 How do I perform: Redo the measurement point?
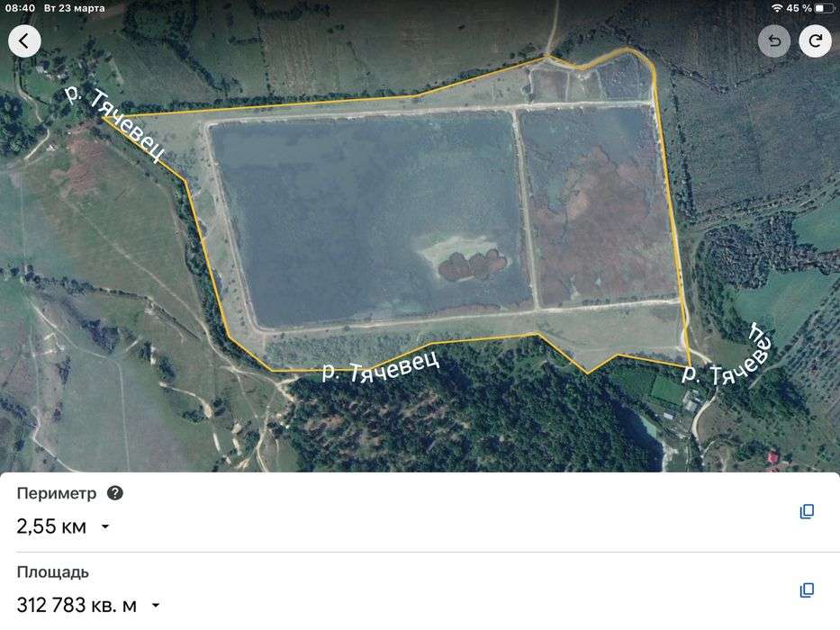[815, 40]
